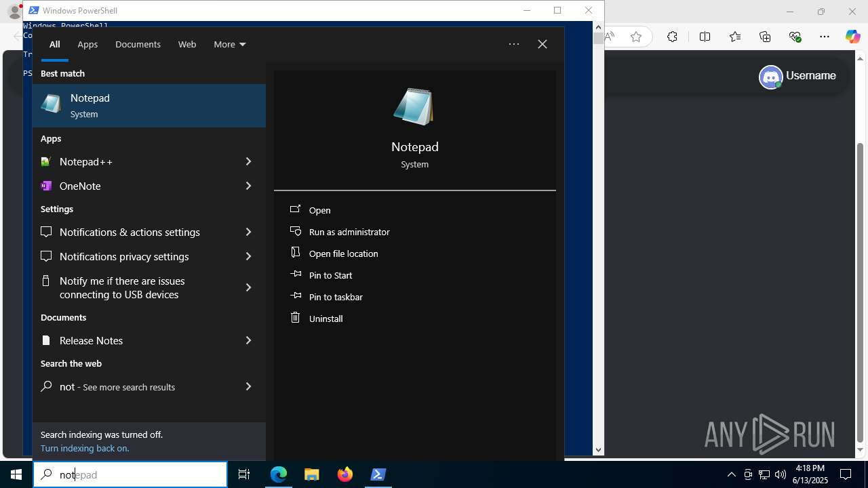Expand Notifications & actions settings details
The height and width of the screenshot is (488, 868).
tap(248, 232)
